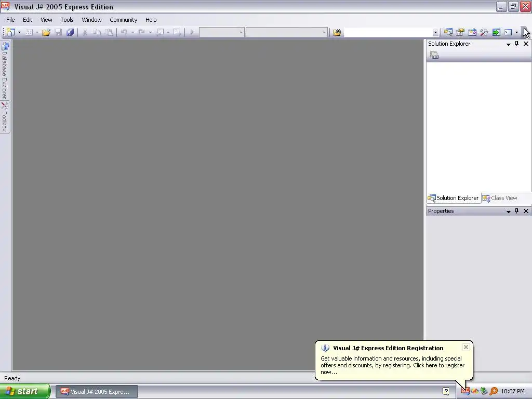Click inside the Find text field
532x399 pixels.
click(x=388, y=32)
